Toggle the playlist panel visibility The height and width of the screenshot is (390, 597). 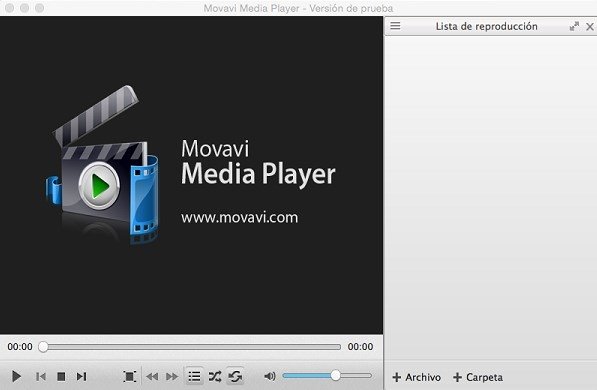click(195, 377)
